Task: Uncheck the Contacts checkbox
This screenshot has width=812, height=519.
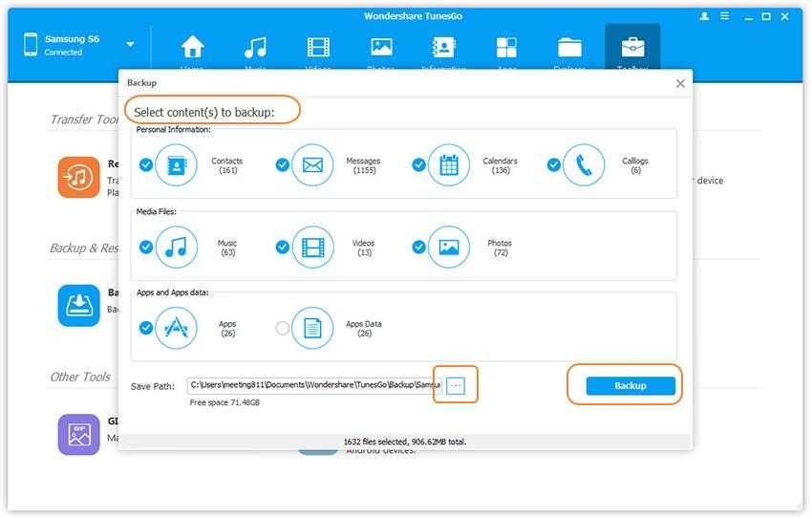Action: coord(146,164)
